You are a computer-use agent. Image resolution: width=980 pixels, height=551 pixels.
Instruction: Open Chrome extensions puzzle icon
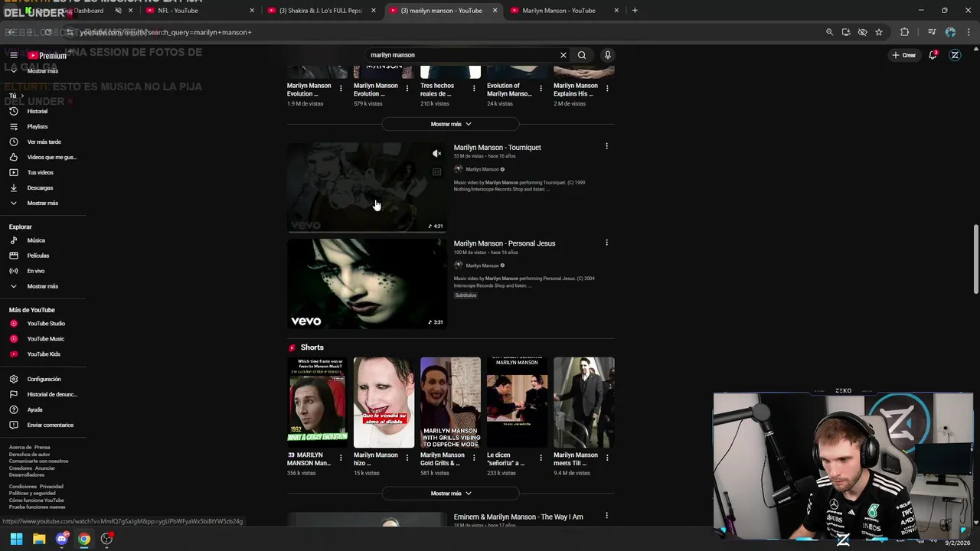tap(905, 32)
